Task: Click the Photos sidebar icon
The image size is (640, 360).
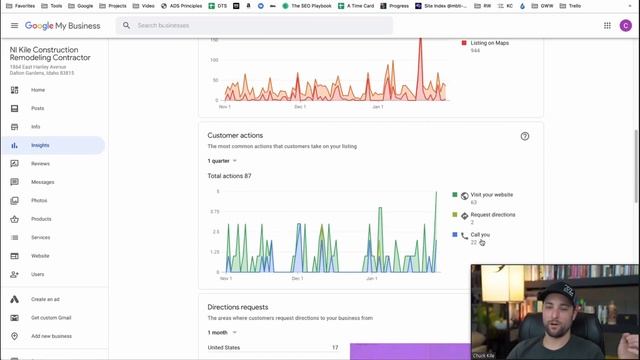Action: click(15, 200)
